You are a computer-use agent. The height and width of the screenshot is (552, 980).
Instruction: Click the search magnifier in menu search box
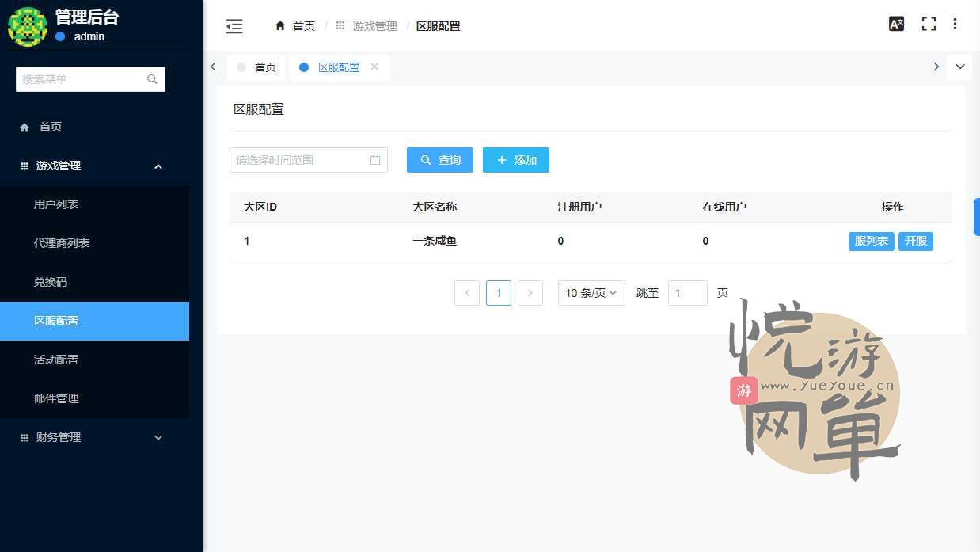152,79
